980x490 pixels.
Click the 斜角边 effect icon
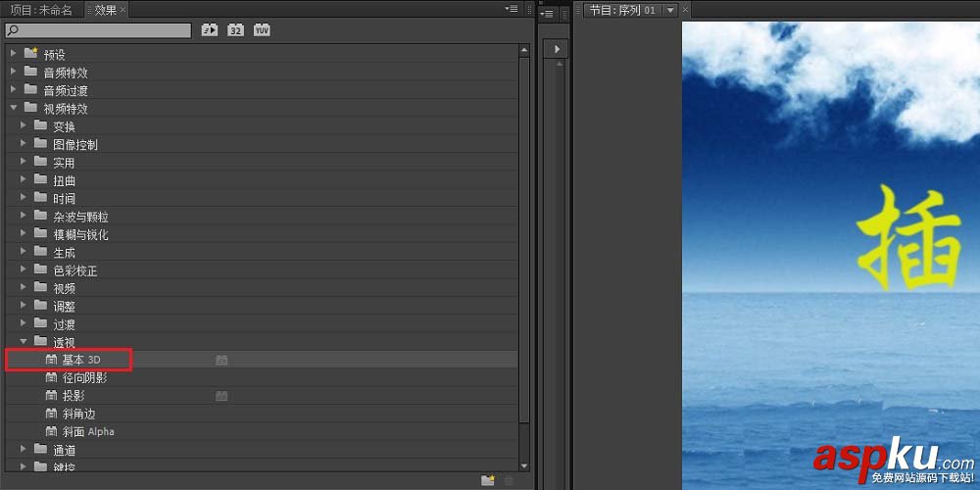[51, 414]
